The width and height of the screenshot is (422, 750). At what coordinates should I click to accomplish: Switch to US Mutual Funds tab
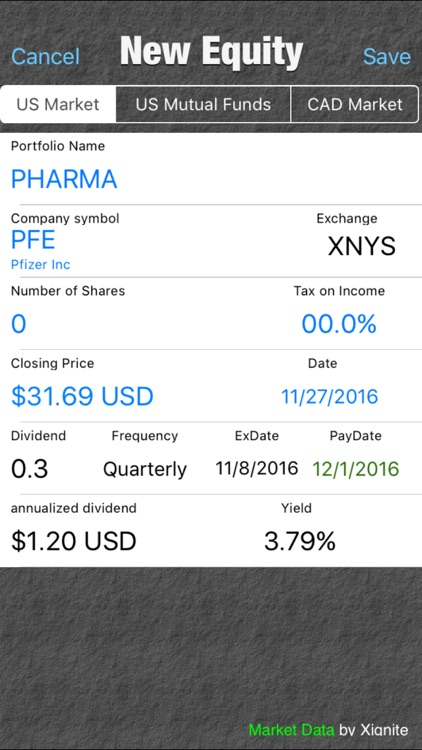pos(203,104)
